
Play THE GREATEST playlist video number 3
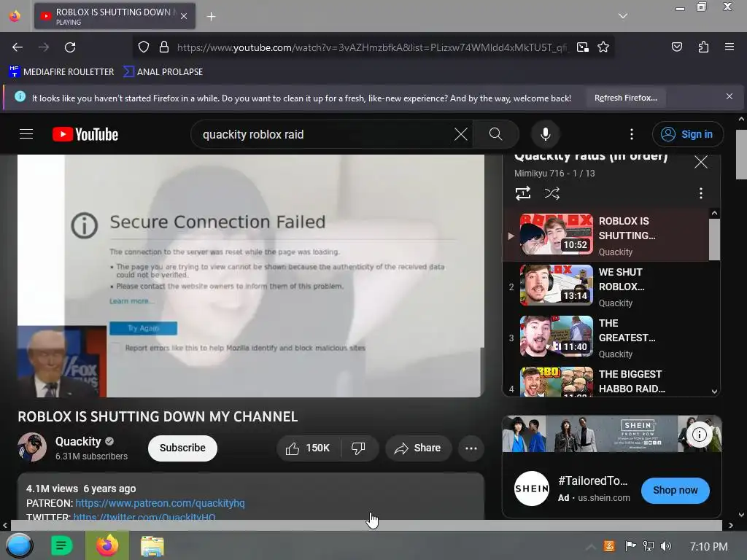(x=607, y=338)
